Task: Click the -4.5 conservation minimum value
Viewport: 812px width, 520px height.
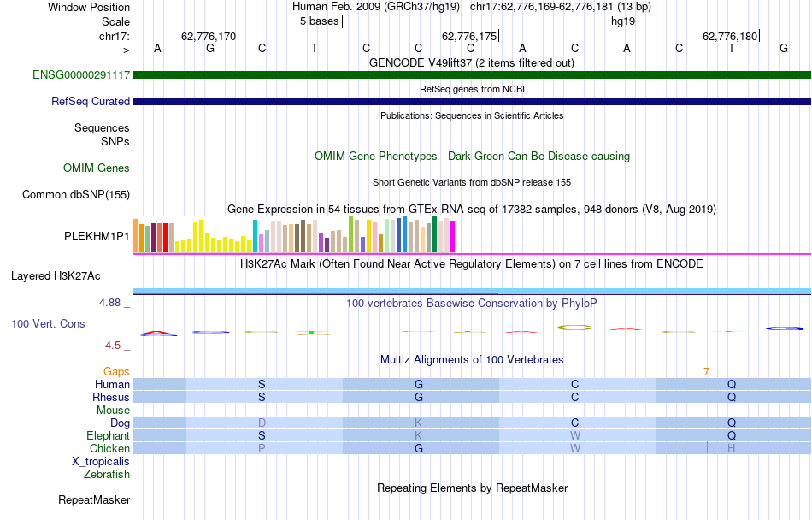Action: (x=111, y=346)
